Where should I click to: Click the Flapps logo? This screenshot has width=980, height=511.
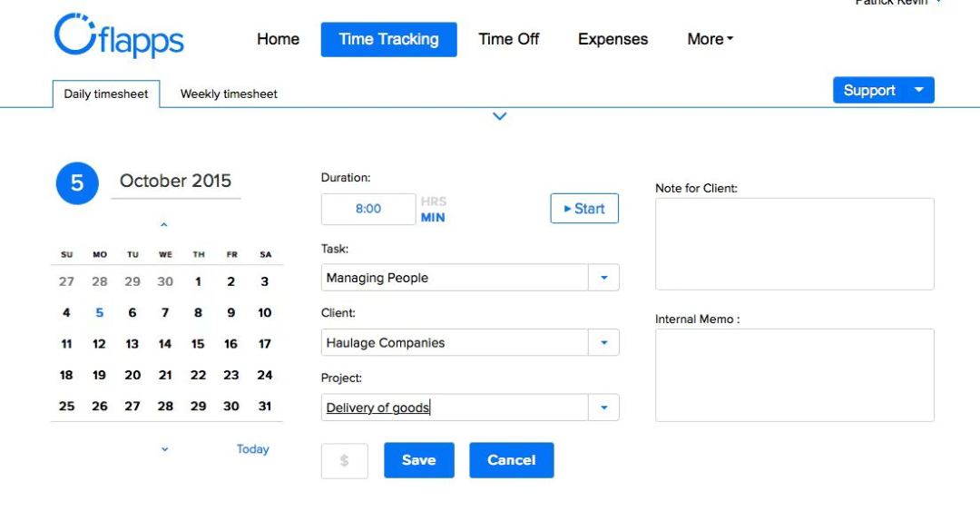(x=119, y=37)
